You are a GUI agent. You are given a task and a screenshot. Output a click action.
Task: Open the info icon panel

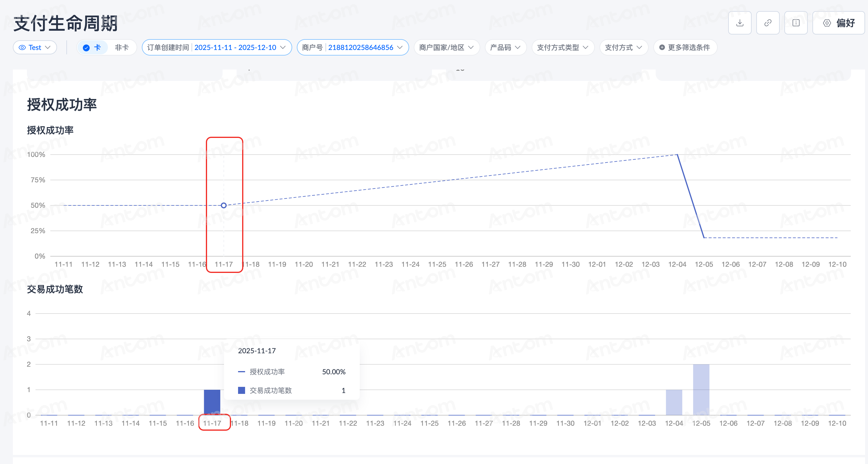[795, 23]
